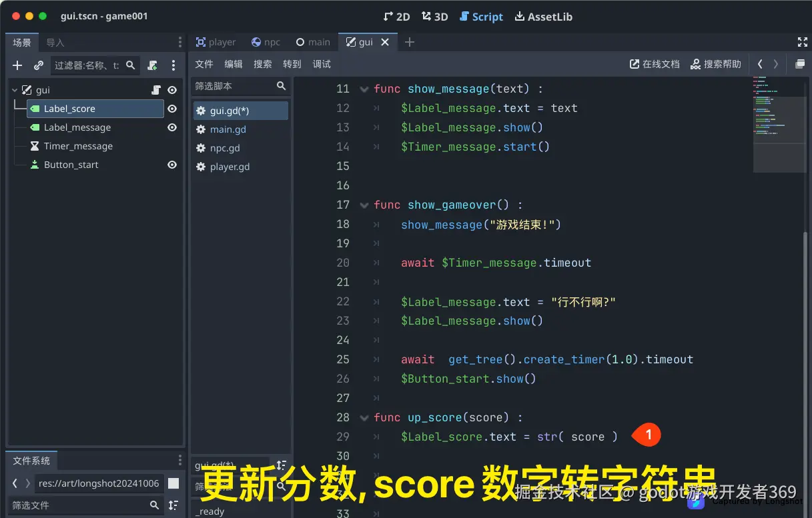The image size is (812, 518).
Task: Click the code minimap
Action: (x=779, y=123)
